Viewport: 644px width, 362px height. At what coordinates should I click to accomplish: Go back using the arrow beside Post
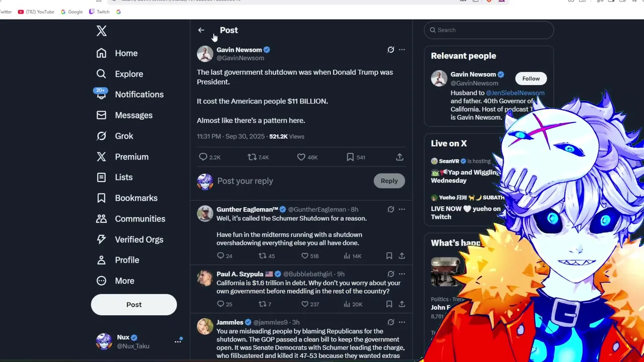point(201,30)
